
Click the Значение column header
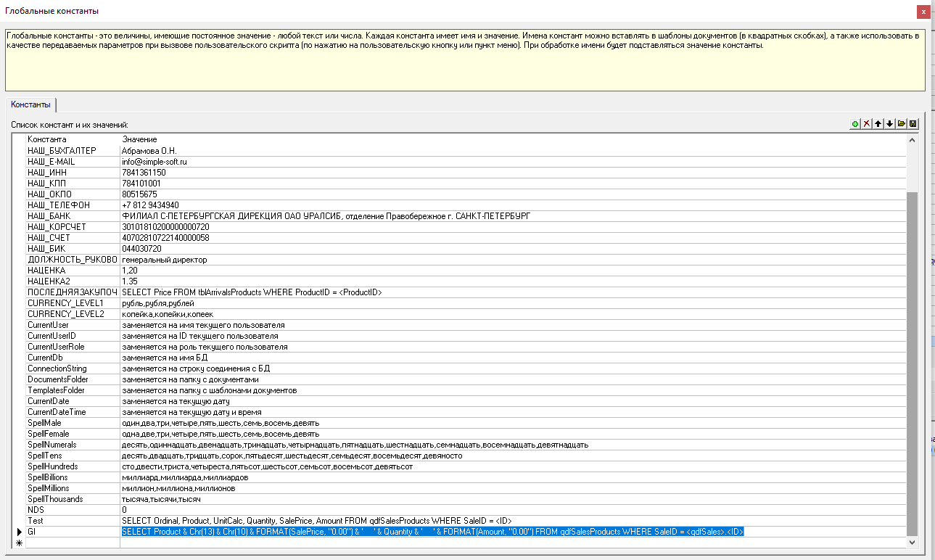point(139,139)
